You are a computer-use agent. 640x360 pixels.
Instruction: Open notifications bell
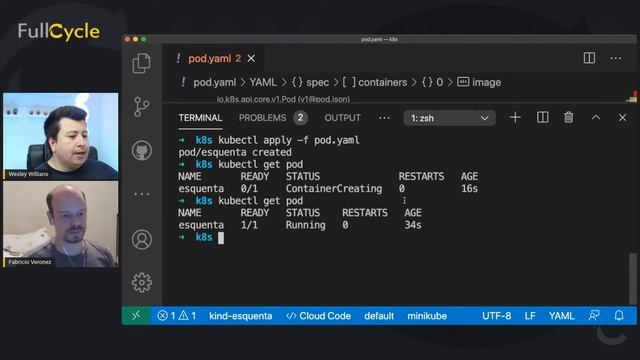pos(619,316)
